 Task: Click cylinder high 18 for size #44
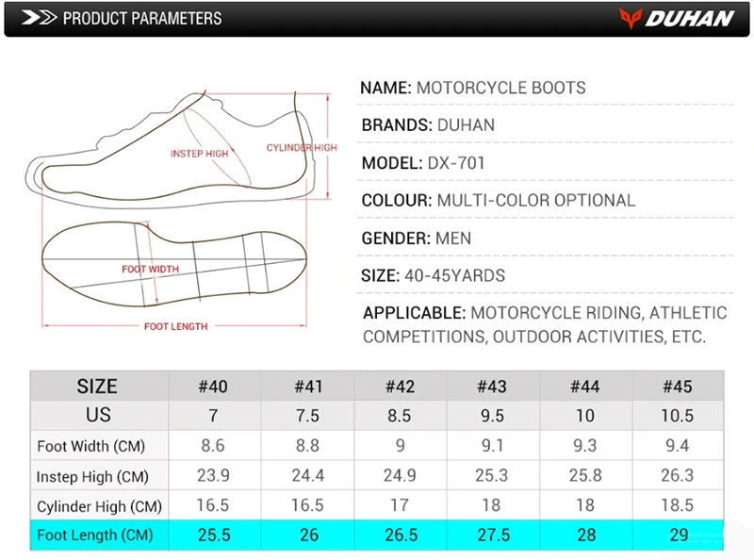(x=585, y=505)
